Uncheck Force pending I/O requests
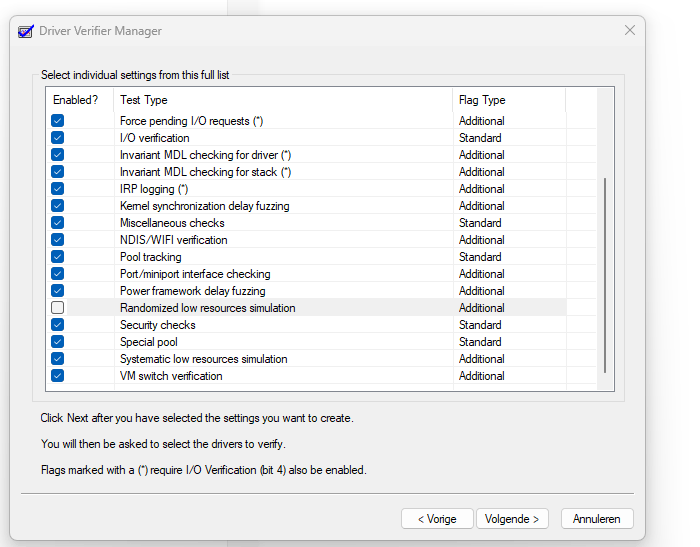This screenshot has height=547, width=700. click(x=58, y=121)
